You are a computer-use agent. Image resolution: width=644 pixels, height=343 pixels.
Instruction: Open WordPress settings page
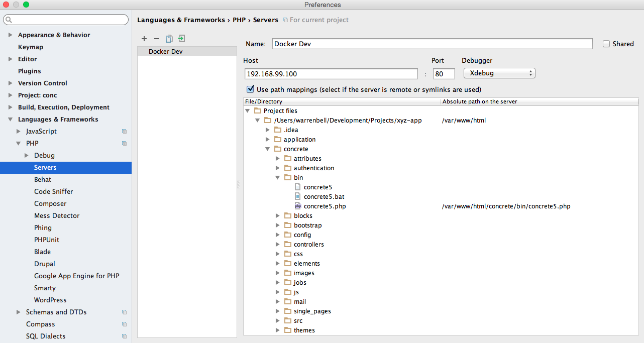click(x=50, y=300)
